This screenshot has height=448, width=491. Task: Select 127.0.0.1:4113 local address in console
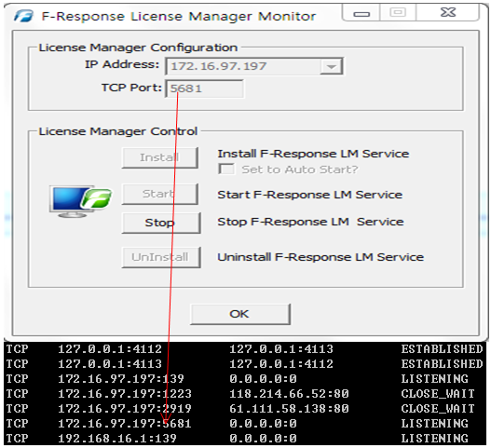110,364
